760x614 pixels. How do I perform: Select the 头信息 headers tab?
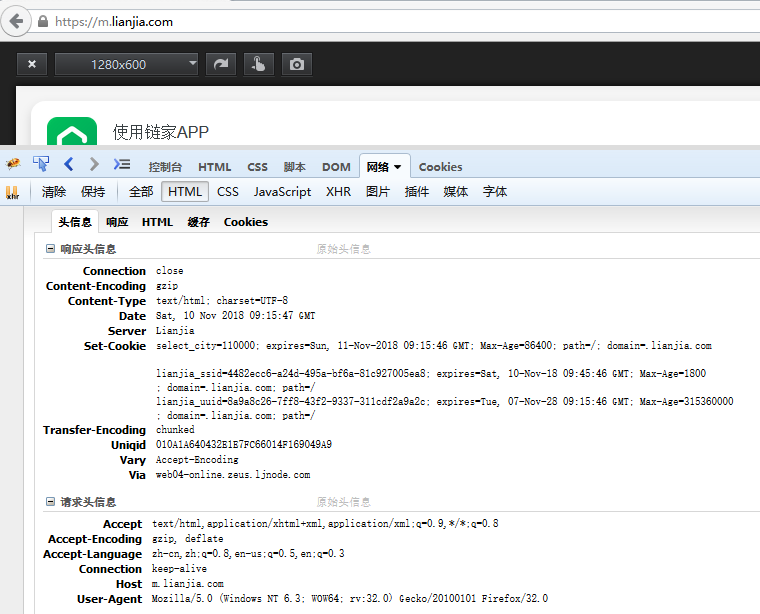(75, 222)
